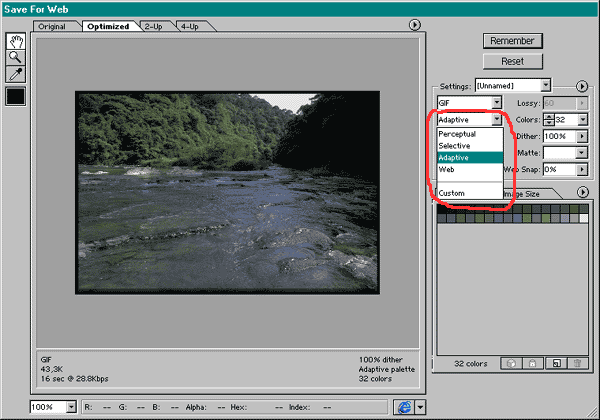Open the Colors value dropdown arrow

click(582, 120)
